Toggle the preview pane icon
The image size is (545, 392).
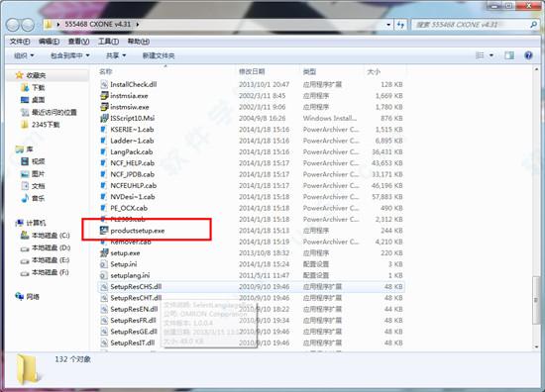tap(509, 55)
